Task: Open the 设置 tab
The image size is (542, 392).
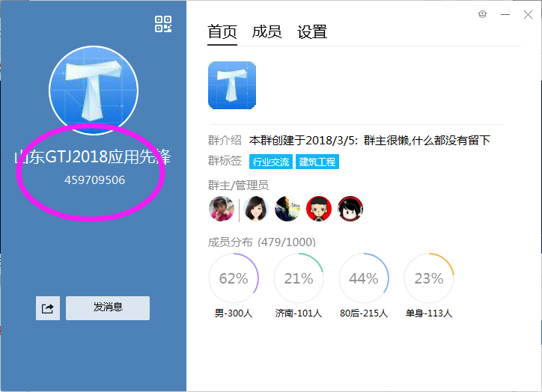Action: 312,32
